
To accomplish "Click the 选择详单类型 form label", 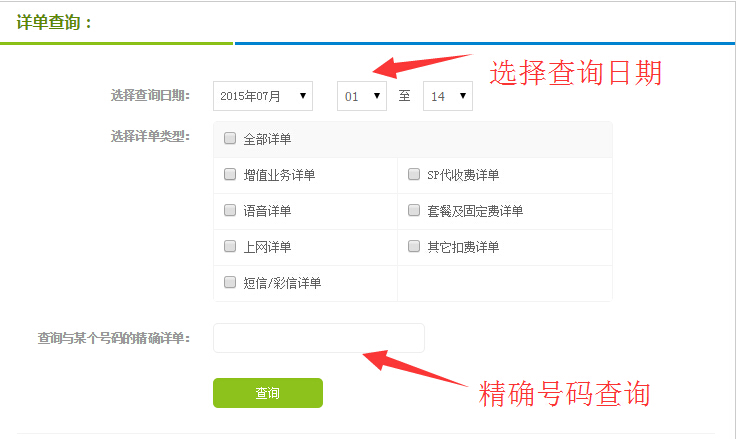I will tap(150, 136).
